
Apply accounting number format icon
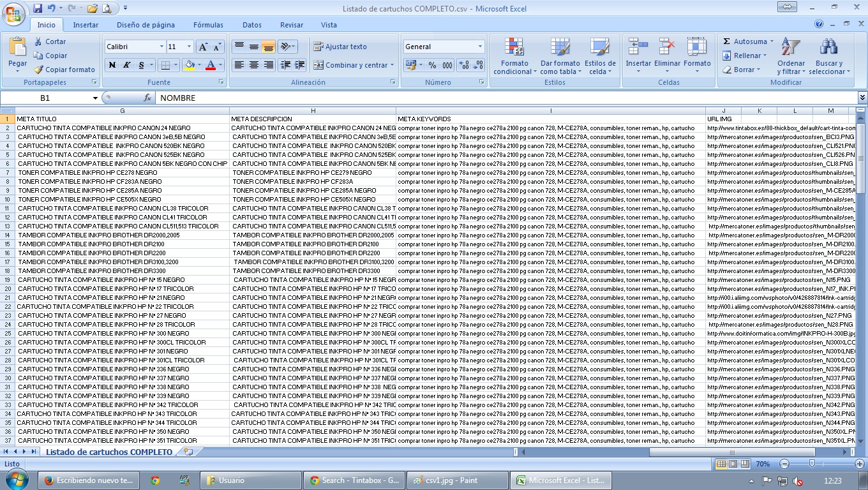coord(412,65)
